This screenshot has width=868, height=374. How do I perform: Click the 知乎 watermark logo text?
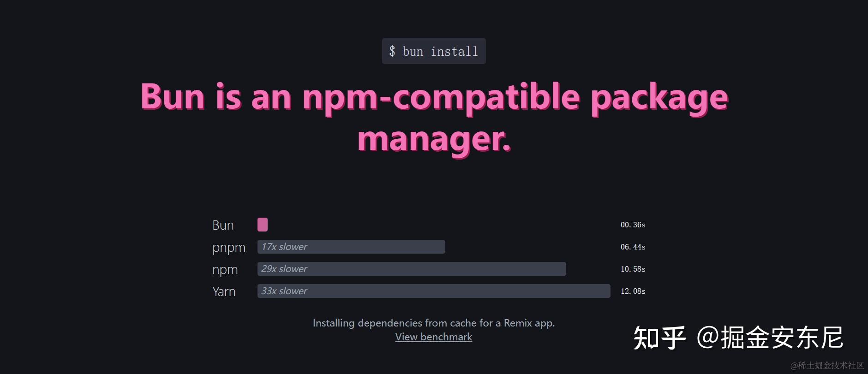pos(659,338)
